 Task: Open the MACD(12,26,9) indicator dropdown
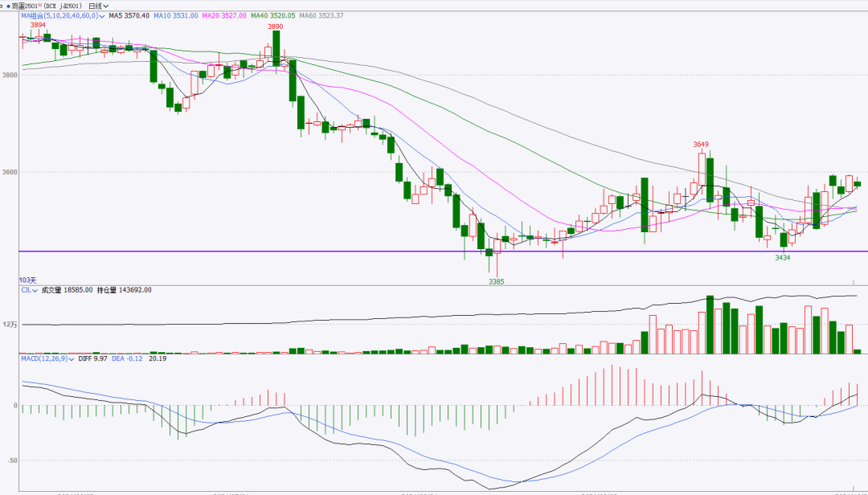pos(48,358)
